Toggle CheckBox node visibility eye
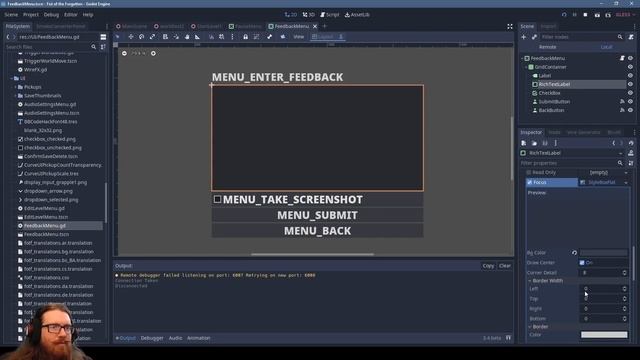This screenshot has height=360, width=640. (630, 93)
